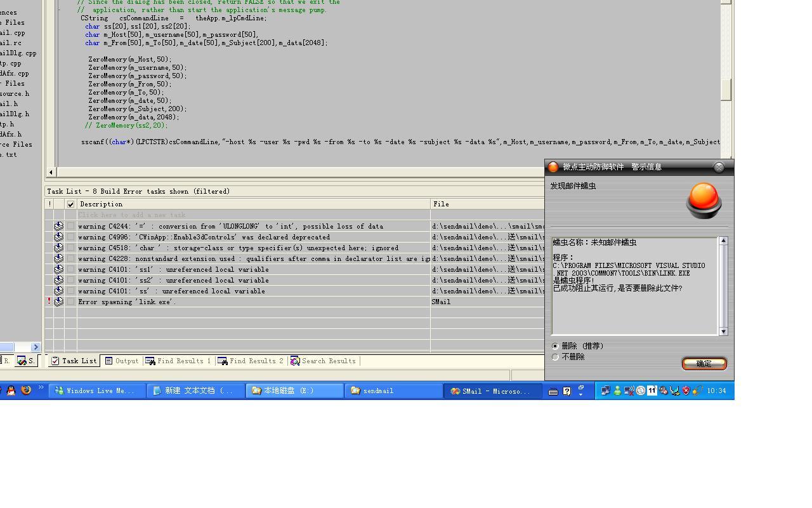Open the Search Results tab
Viewport: 812px width, 508px height.
coord(323,361)
